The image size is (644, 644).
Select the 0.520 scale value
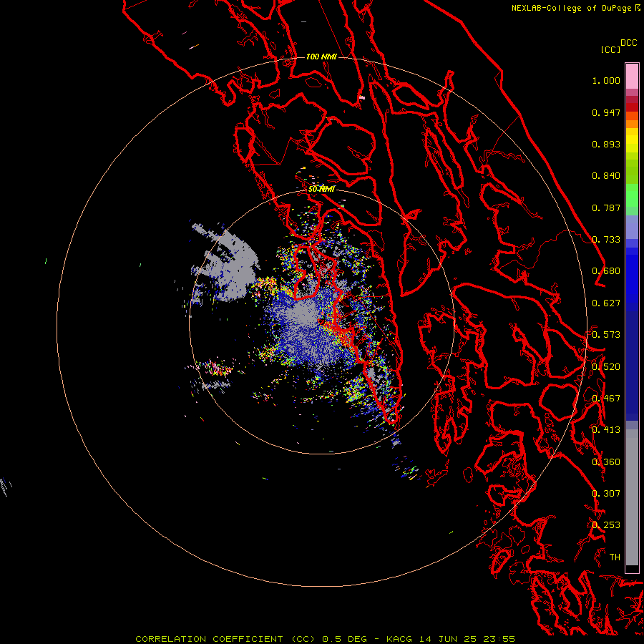606,366
